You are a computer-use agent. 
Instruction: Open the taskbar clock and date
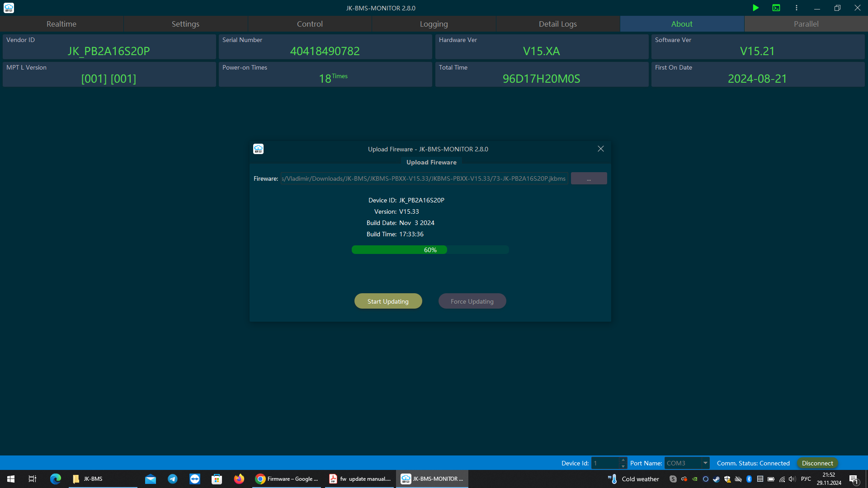829,479
